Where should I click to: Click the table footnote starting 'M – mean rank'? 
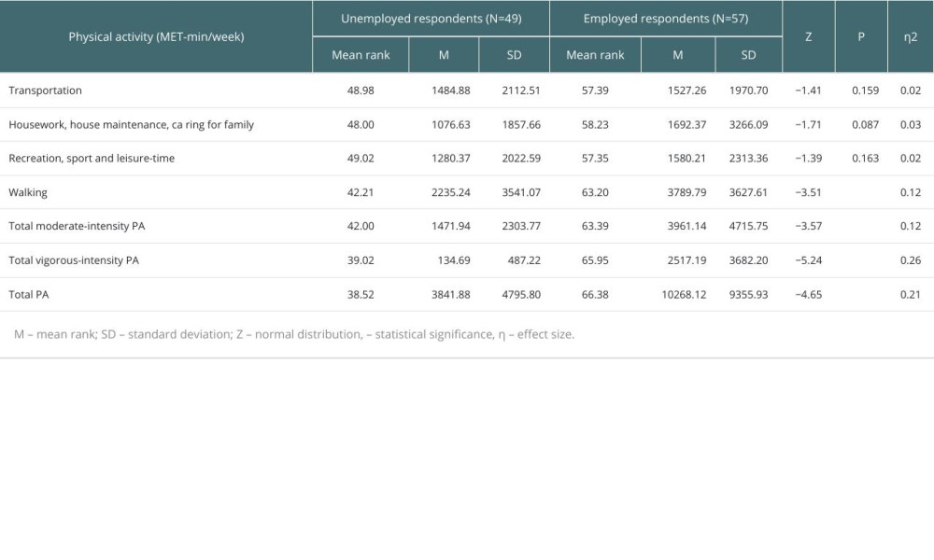(x=294, y=334)
